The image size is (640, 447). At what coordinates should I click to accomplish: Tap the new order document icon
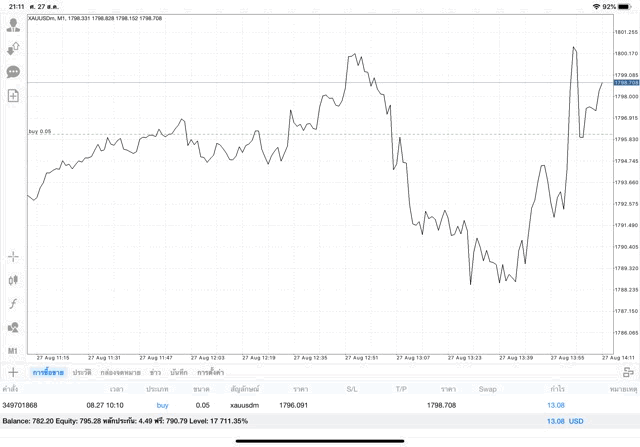click(x=13, y=96)
